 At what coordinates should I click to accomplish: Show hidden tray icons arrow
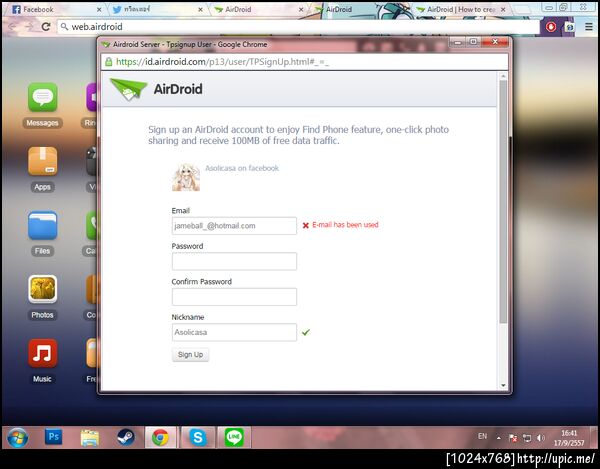[499, 438]
